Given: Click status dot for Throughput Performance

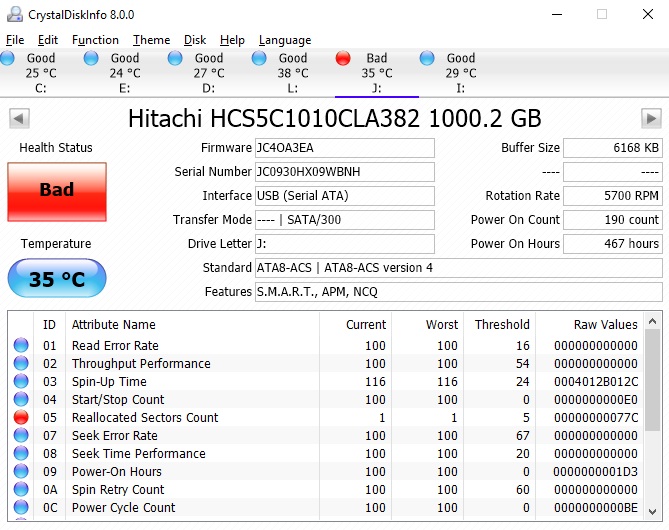Looking at the screenshot, I should tap(21, 363).
